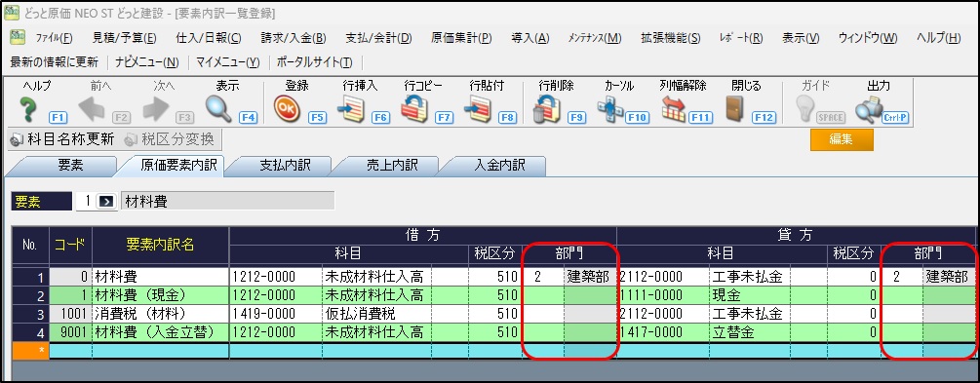Open the 仕入/日報(C) menu
Image resolution: width=980 pixels, height=383 pixels.
point(209,38)
